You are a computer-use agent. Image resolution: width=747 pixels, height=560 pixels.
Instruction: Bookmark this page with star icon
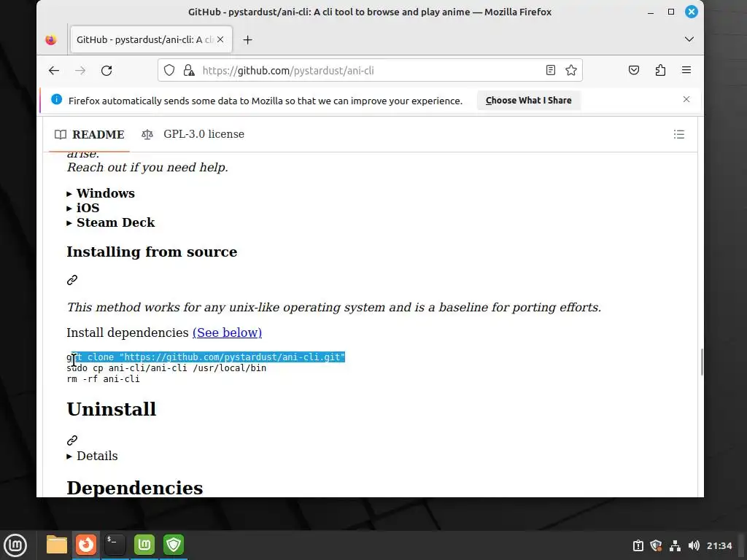570,71
